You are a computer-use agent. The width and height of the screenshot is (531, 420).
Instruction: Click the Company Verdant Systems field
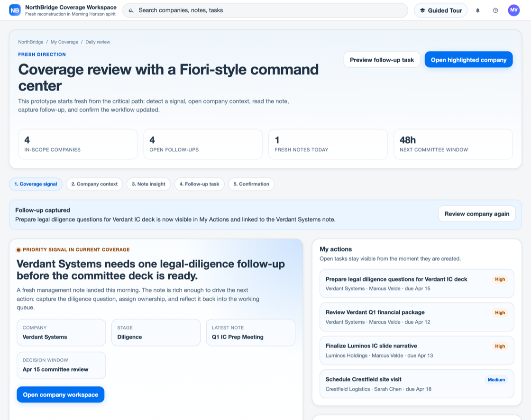(x=61, y=333)
